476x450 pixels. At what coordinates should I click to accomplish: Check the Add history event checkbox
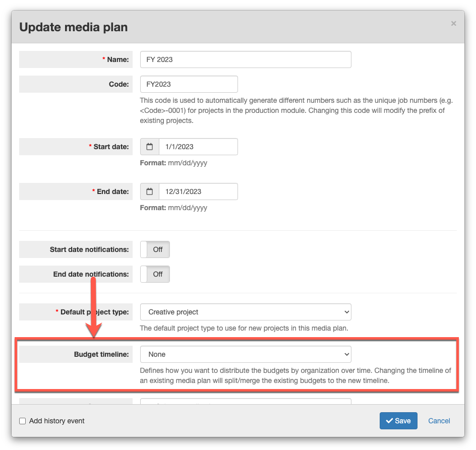click(23, 421)
